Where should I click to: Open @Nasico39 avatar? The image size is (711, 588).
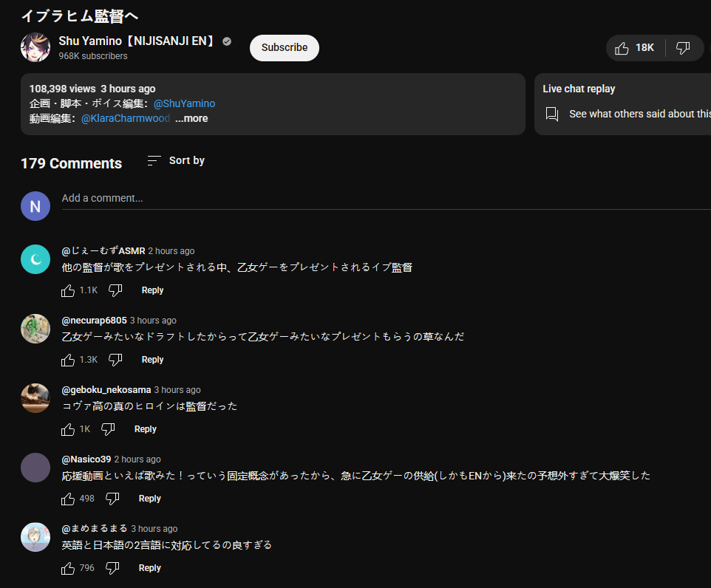click(35, 468)
